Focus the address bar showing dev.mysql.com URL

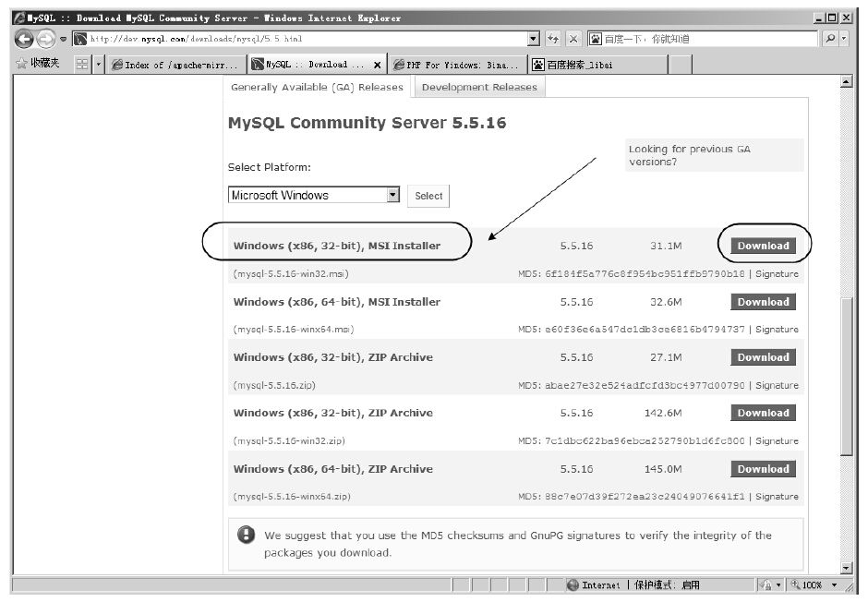pyautogui.click(x=301, y=39)
